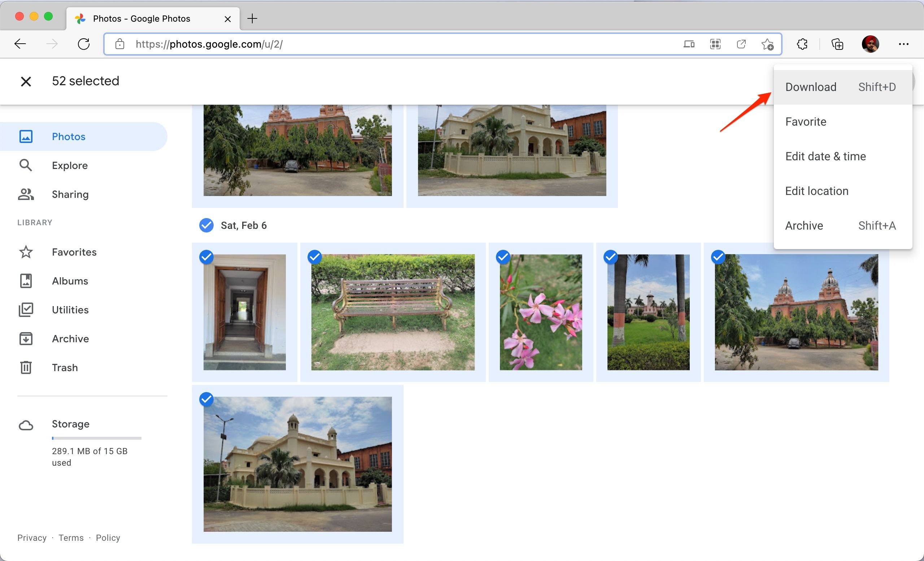Open the Privacy link
Image resolution: width=924 pixels, height=561 pixels.
32,538
